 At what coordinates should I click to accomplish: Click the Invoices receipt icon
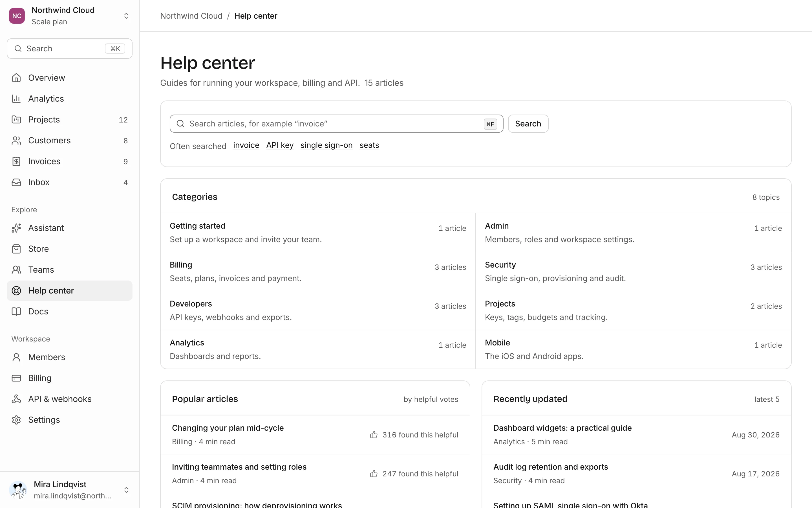point(16,161)
